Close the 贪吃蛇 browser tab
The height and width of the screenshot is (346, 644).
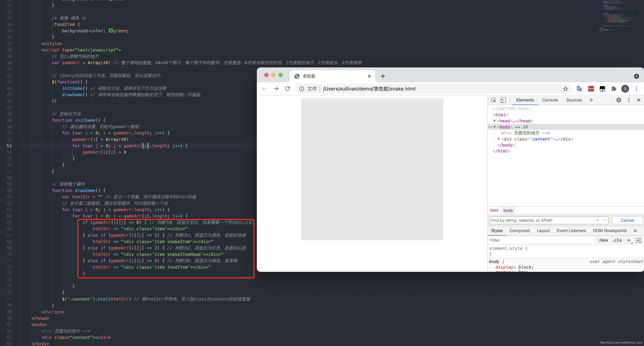point(369,76)
